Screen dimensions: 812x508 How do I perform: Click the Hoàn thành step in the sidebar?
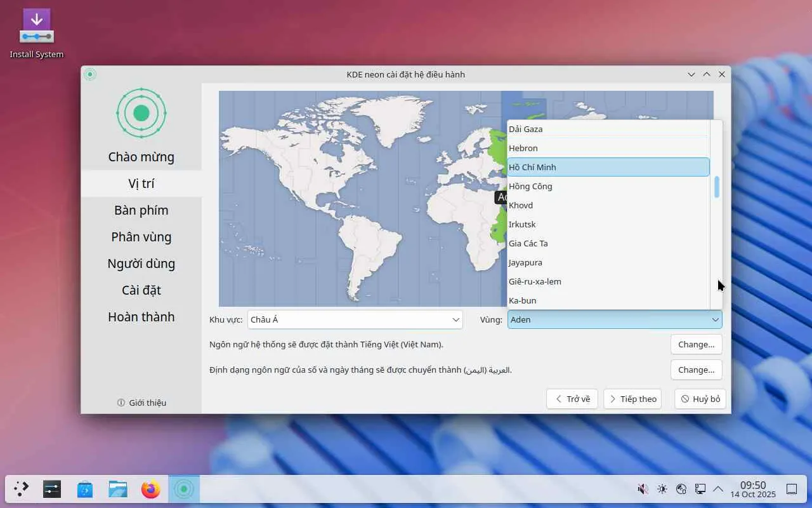(141, 317)
